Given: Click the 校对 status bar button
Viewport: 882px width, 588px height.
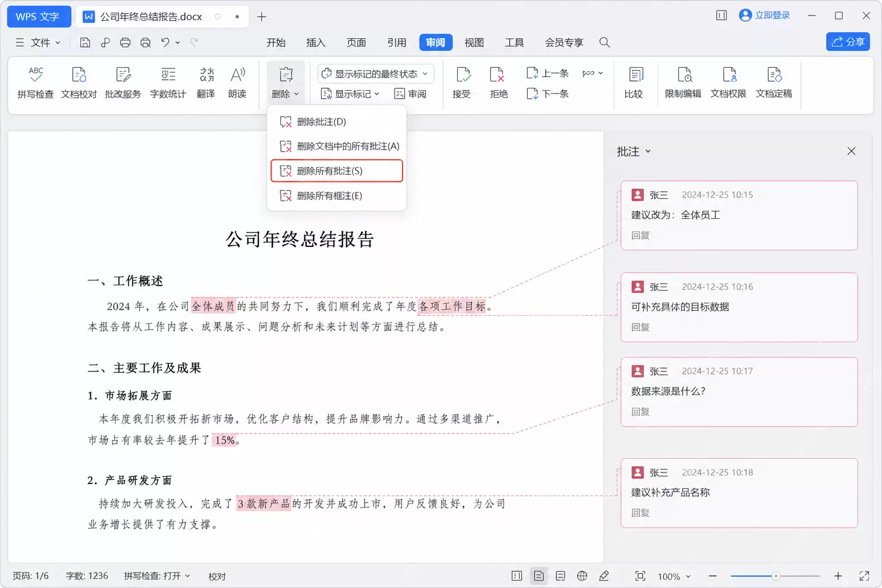Looking at the screenshot, I should 217,577.
